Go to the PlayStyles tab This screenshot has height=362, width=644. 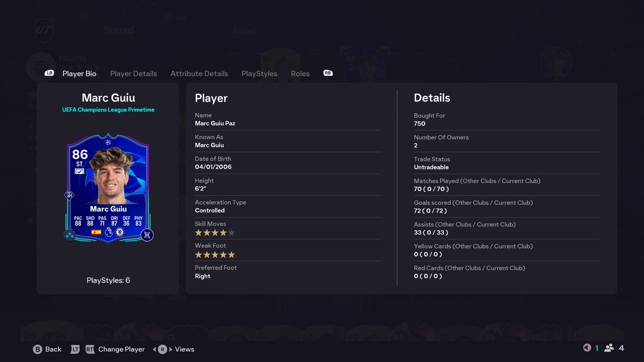click(259, 73)
